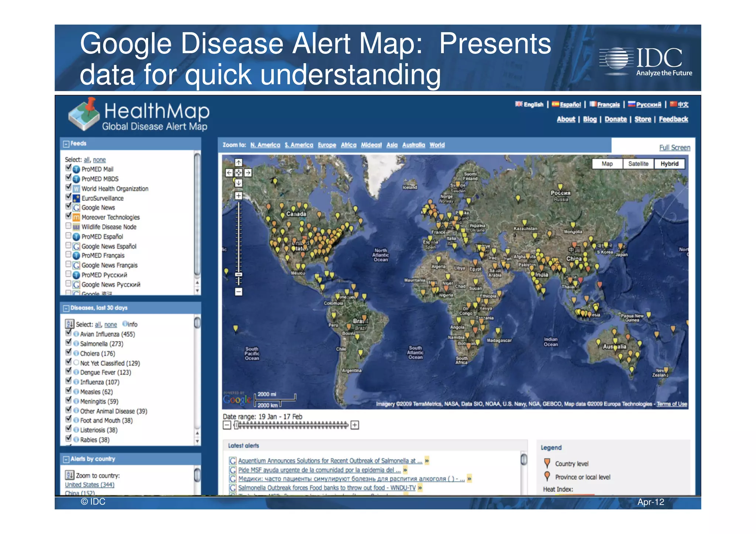
Task: Click the date range slider left handle
Action: (236, 425)
